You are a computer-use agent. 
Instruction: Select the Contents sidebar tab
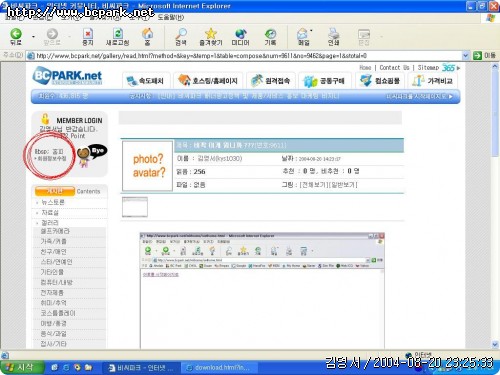click(88, 191)
